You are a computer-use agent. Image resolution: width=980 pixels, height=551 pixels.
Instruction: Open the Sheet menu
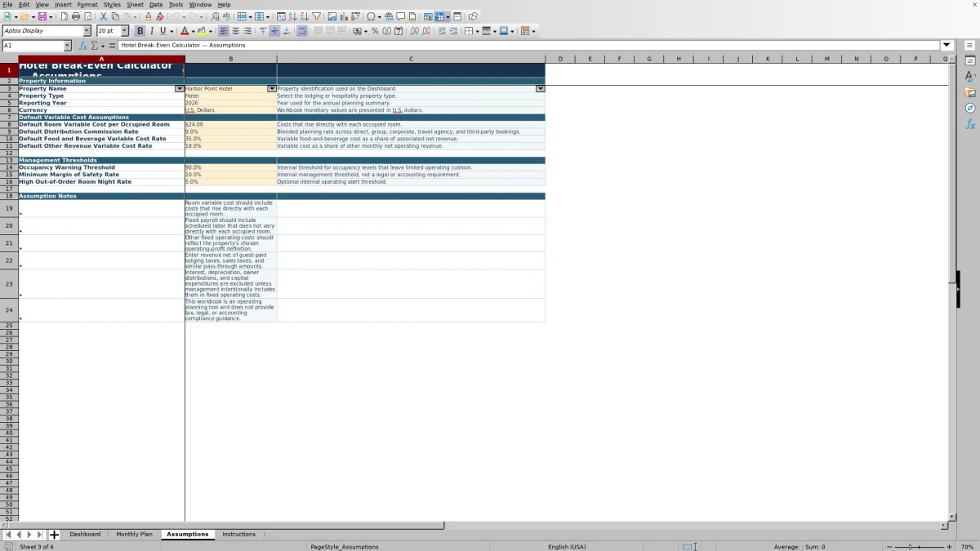coord(135,5)
